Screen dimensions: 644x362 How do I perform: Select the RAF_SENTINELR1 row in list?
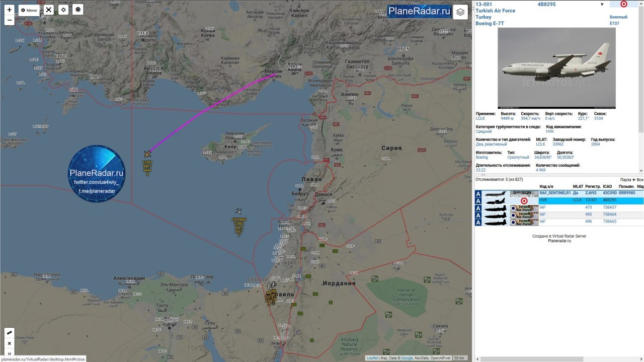click(x=559, y=193)
